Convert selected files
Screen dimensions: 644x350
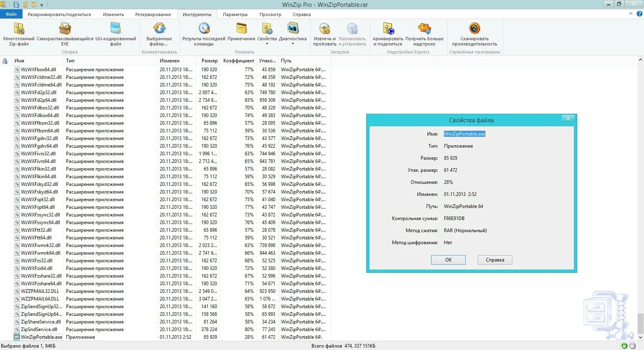coord(159,35)
